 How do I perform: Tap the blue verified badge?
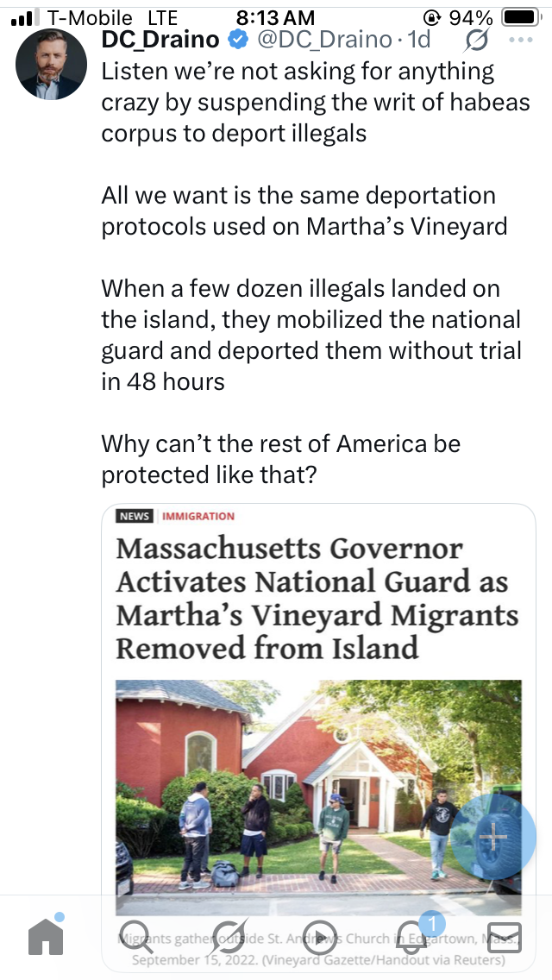pos(237,40)
